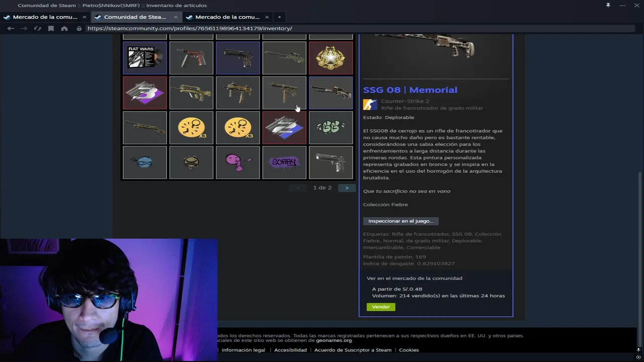Select the purple SORRY graffiti item
The image size is (644, 362).
(x=284, y=162)
